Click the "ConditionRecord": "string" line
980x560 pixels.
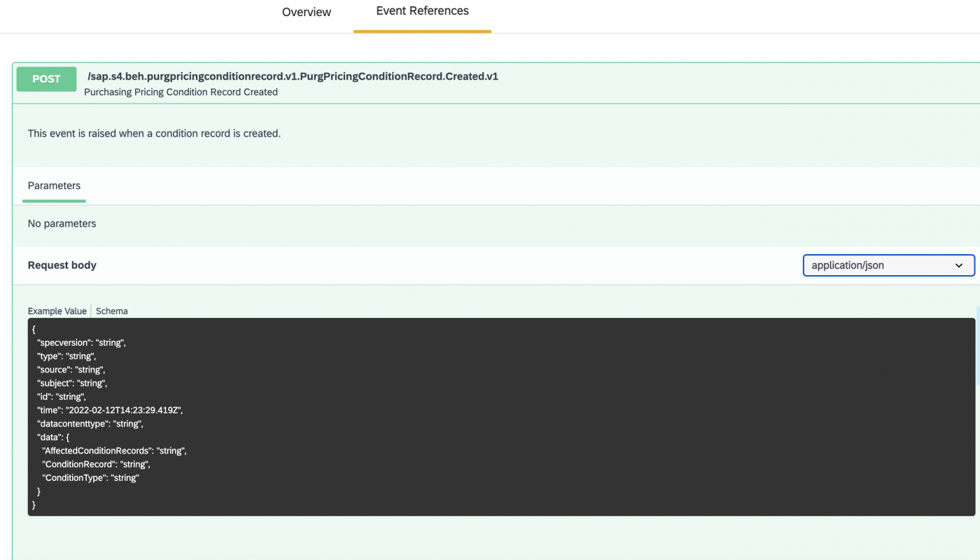pyautogui.click(x=97, y=464)
